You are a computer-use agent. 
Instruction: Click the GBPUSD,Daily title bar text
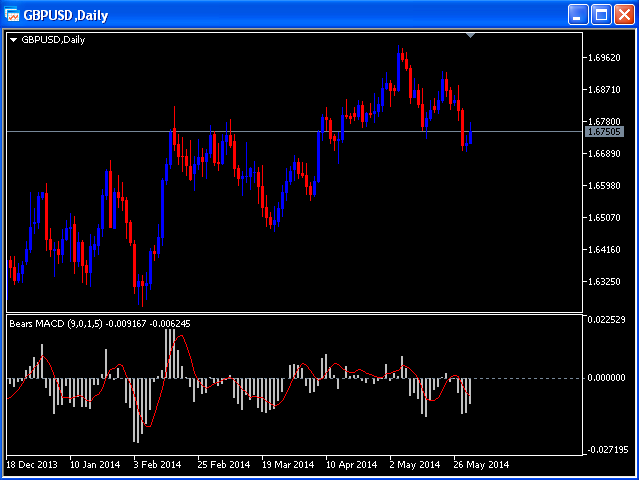tap(66, 16)
